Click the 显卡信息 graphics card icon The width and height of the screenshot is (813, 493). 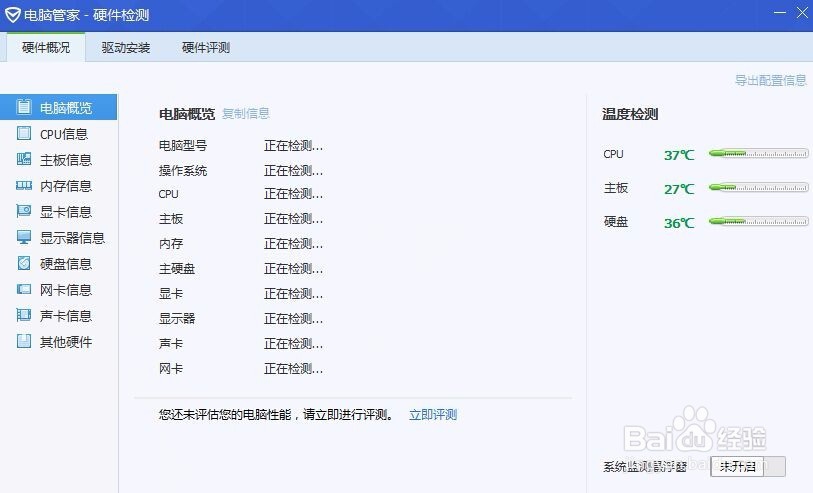pos(24,211)
